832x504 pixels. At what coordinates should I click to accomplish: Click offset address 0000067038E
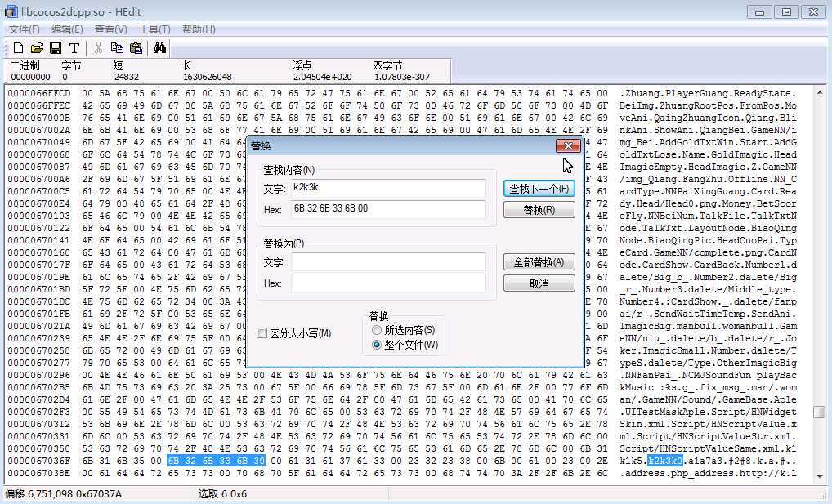click(38, 473)
